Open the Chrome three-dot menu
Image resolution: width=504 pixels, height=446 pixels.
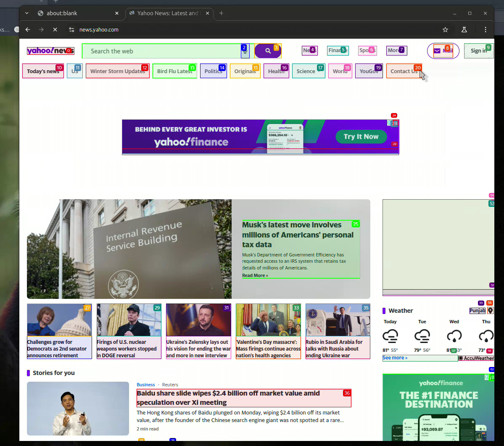486,29
